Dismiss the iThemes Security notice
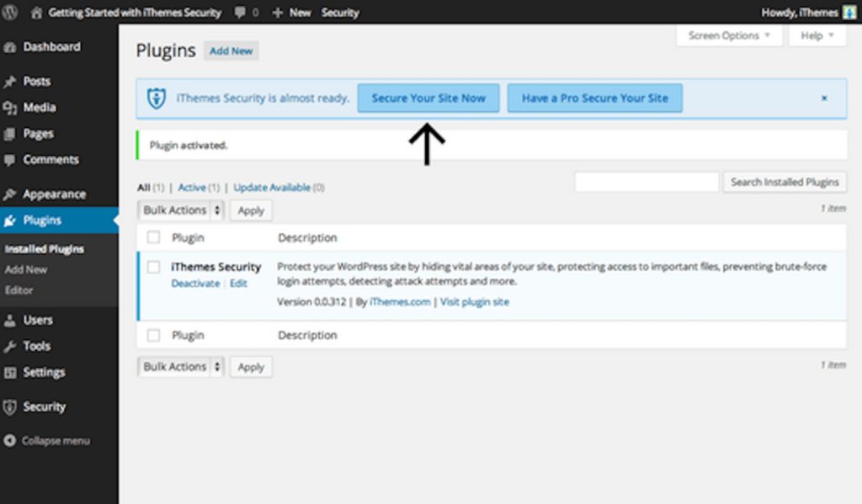 (824, 98)
